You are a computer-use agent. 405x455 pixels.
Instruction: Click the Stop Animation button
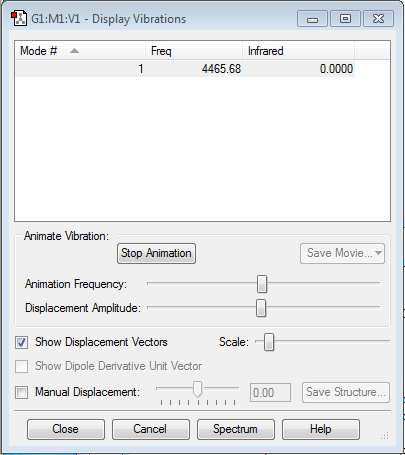(156, 253)
